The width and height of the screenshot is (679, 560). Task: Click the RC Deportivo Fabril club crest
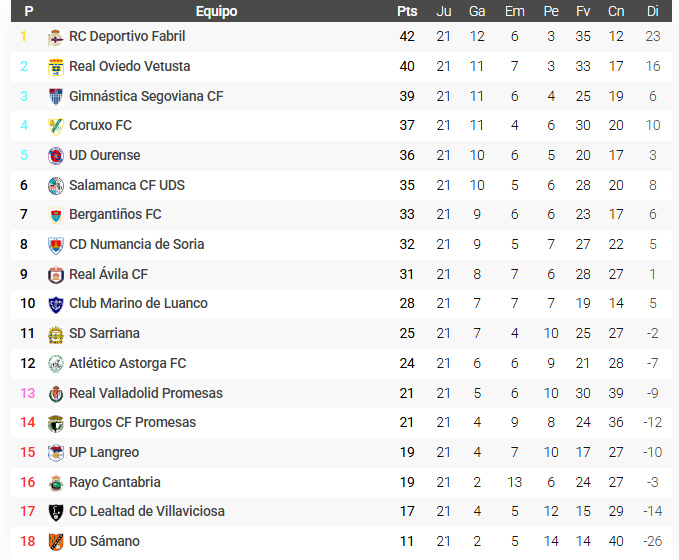click(x=56, y=37)
